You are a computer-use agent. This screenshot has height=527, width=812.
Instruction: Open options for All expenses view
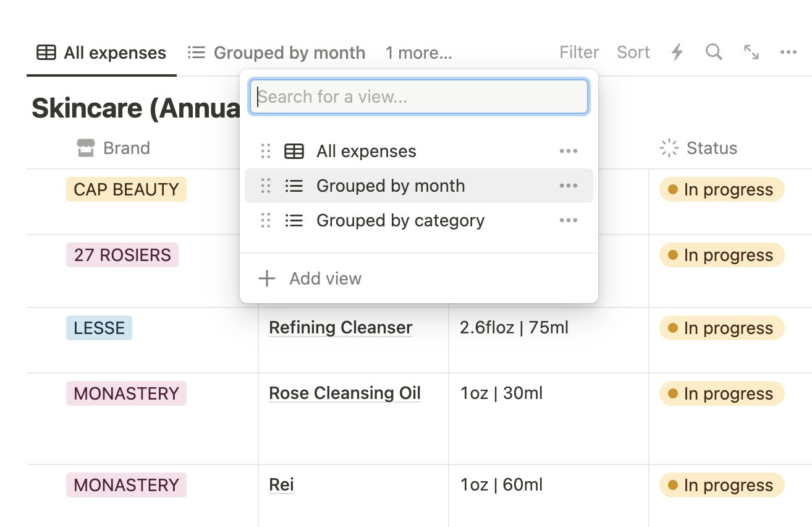568,151
